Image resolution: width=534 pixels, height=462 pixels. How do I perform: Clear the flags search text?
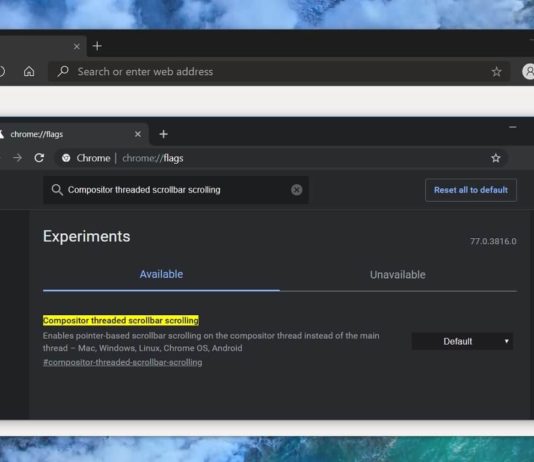[297, 190]
